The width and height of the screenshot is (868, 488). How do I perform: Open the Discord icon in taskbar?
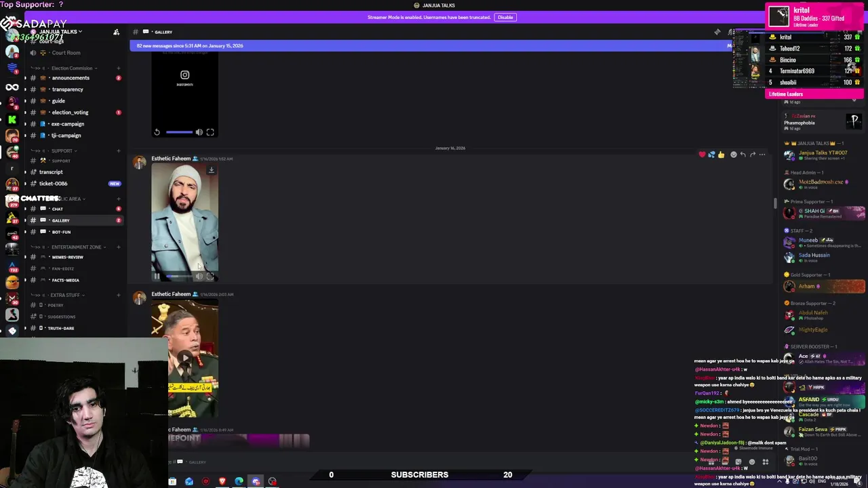[x=256, y=481]
